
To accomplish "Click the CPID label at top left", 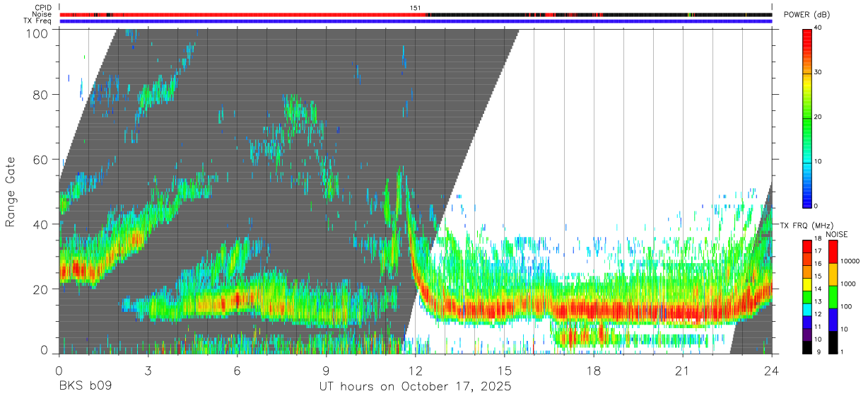I will [43, 8].
